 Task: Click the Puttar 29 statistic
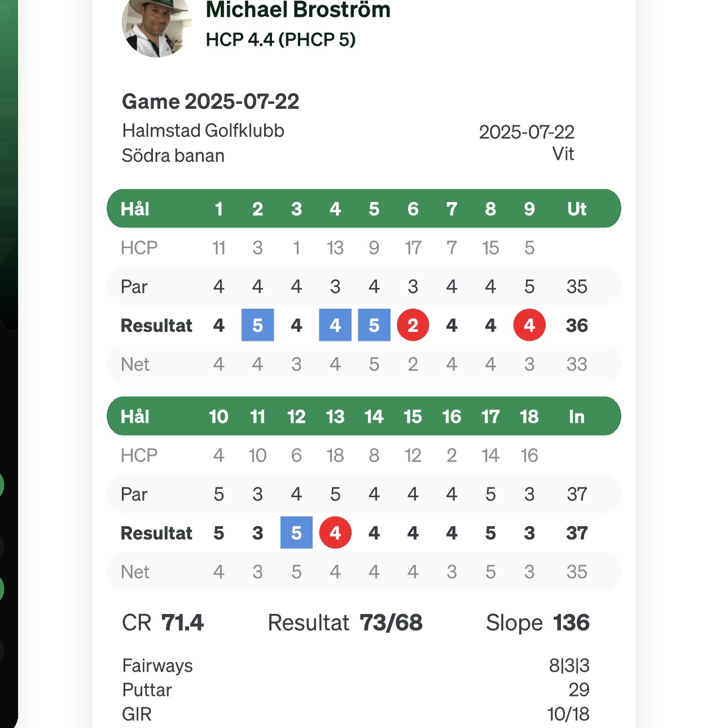(356, 690)
